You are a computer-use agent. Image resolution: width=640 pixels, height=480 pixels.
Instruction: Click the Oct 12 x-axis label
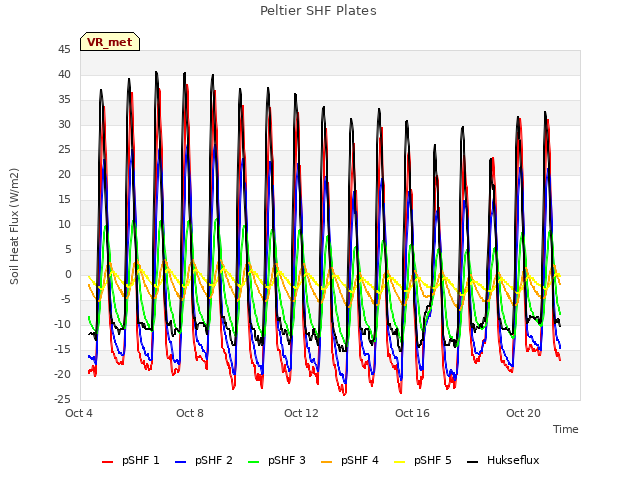click(x=301, y=413)
